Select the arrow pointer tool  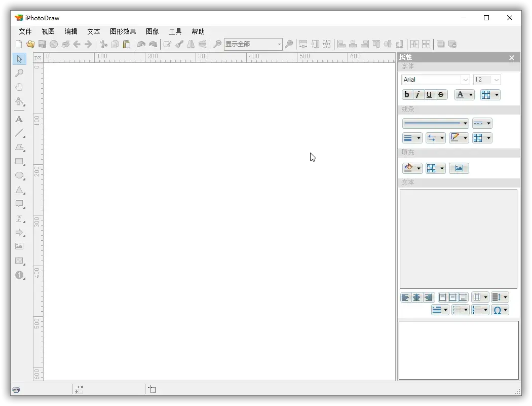click(19, 59)
